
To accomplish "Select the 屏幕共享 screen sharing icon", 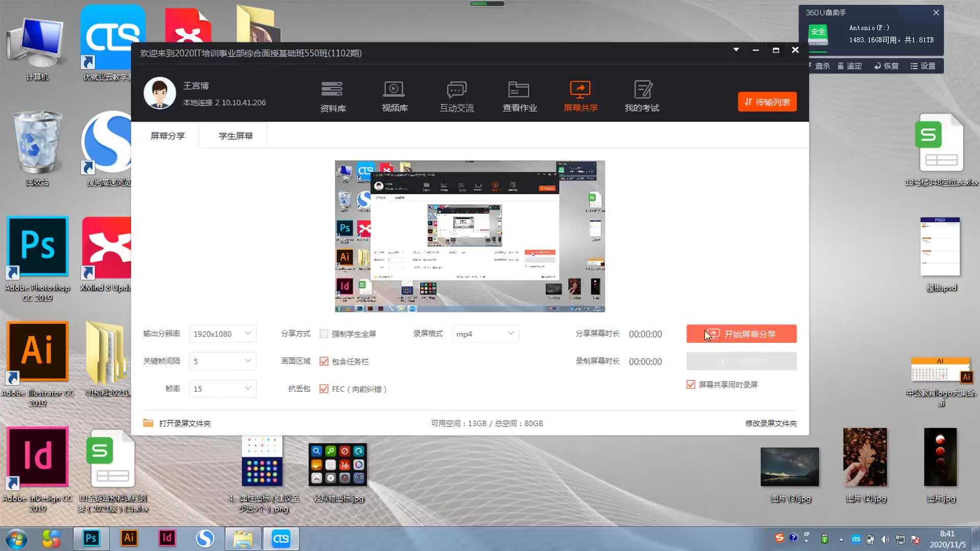I will (x=580, y=90).
